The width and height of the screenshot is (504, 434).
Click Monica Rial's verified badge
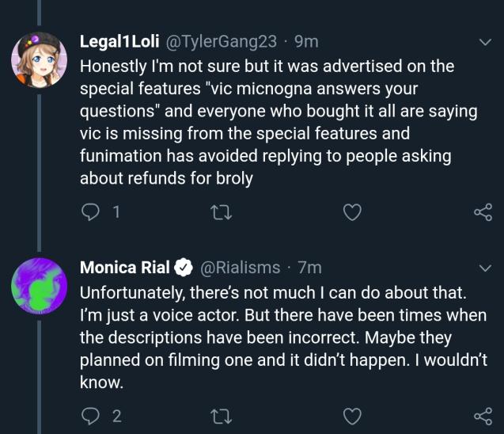click(x=184, y=268)
